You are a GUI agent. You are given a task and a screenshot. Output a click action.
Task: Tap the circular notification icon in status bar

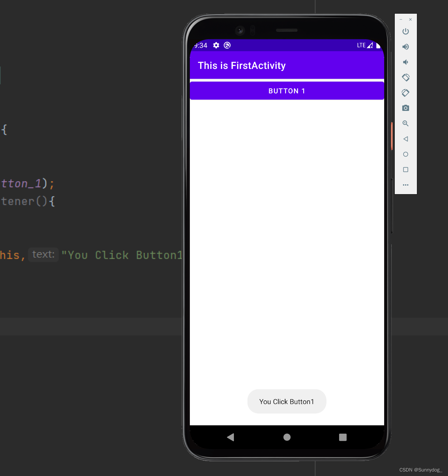tap(227, 45)
